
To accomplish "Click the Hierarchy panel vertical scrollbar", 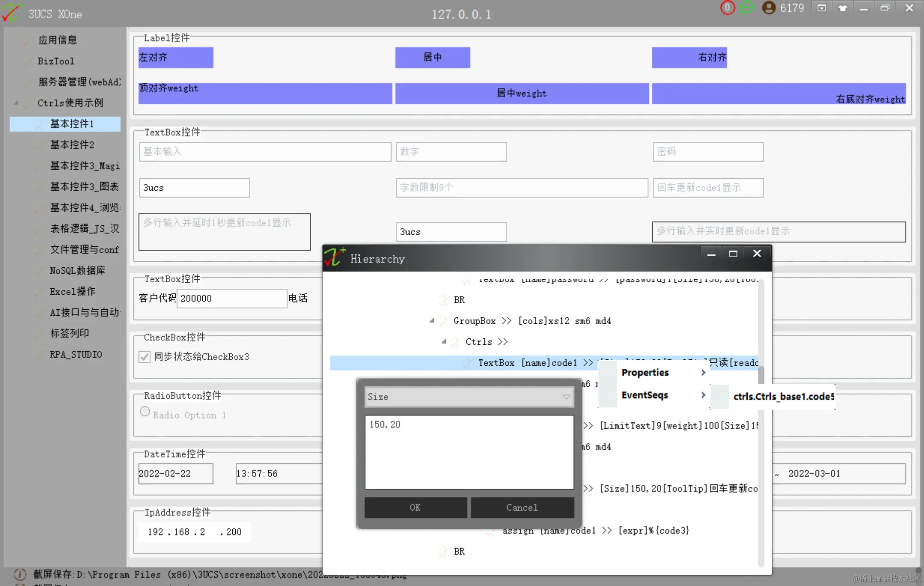I will pos(761,375).
